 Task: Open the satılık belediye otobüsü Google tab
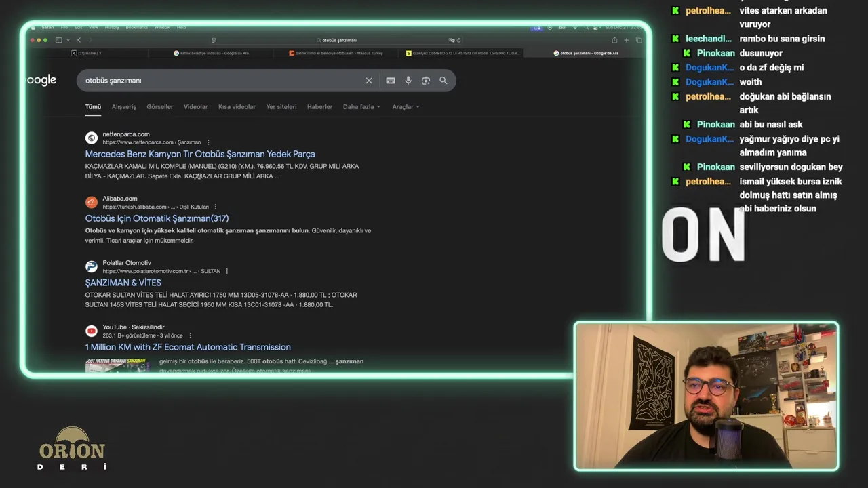pos(212,53)
